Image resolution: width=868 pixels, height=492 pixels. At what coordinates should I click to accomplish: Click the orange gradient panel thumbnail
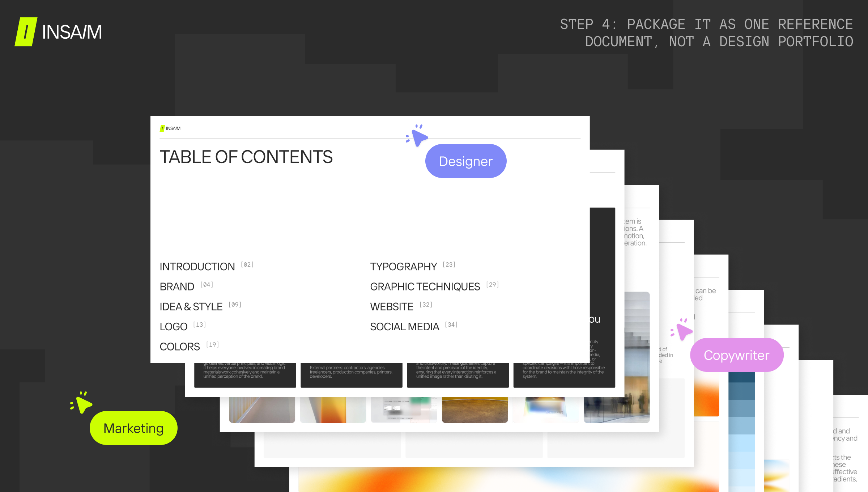tap(333, 410)
